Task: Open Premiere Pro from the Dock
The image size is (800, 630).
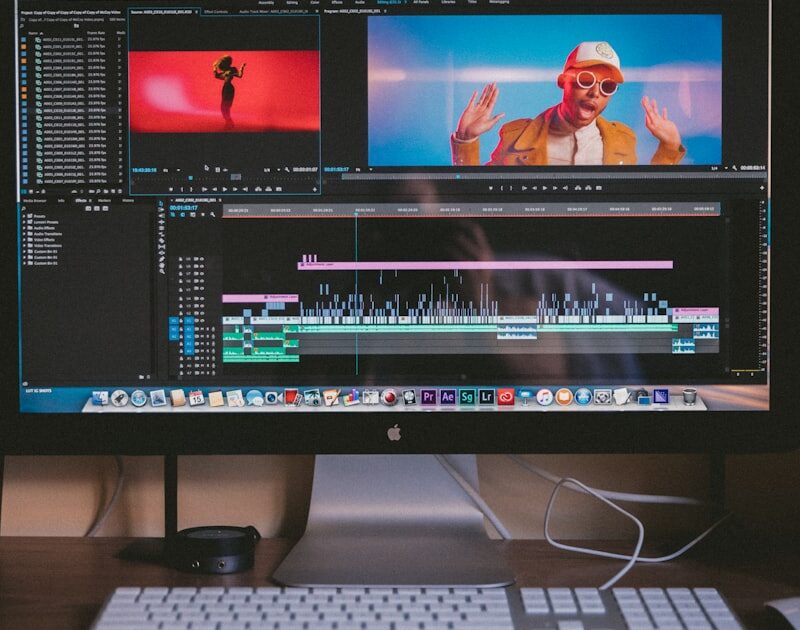Action: coord(429,397)
